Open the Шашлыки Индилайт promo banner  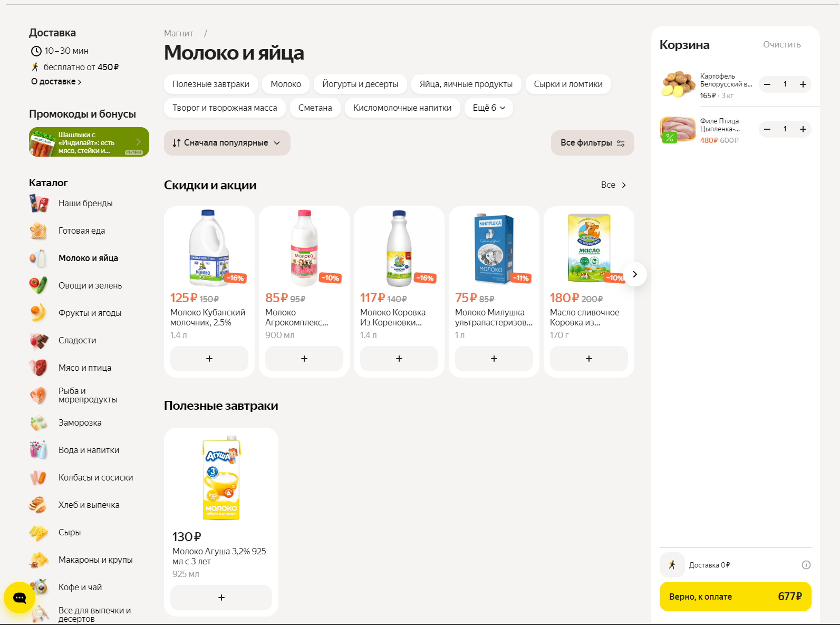(x=89, y=142)
